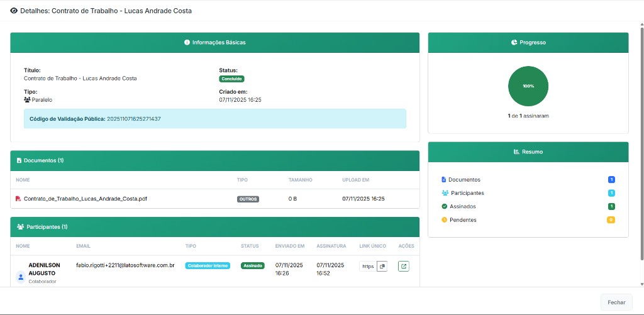644x315 pixels.
Task: Click the STATUS column header in Participantes table
Action: click(x=250, y=246)
